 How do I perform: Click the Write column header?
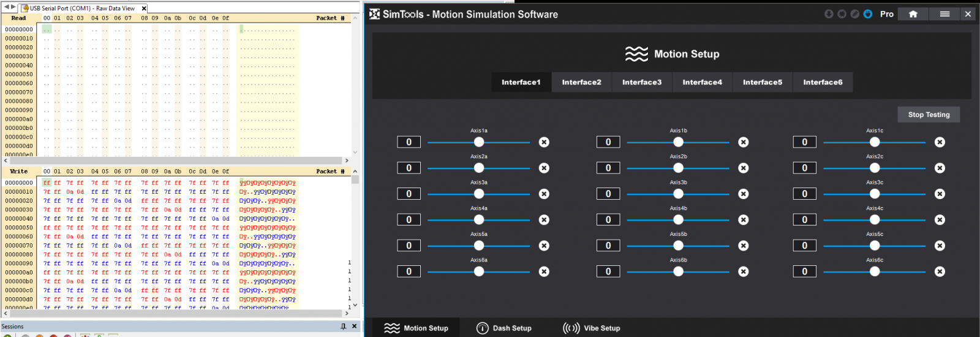click(x=19, y=172)
